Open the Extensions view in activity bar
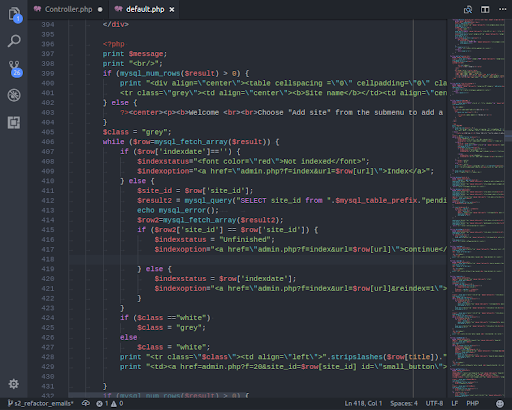Screen dimensions: 512x410 tap(14, 123)
